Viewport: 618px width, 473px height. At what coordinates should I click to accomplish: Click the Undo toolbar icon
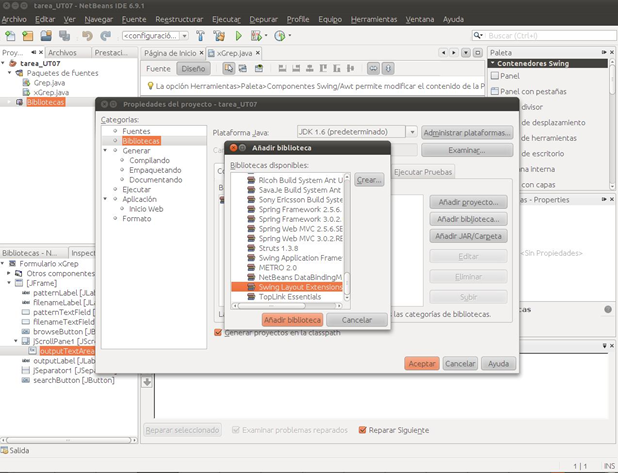coord(87,36)
